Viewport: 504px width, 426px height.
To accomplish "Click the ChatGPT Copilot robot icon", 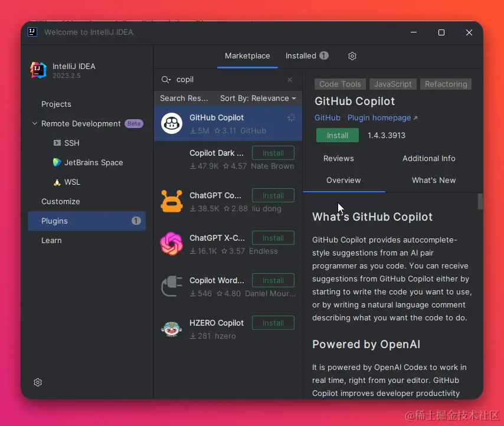I will coord(171,201).
